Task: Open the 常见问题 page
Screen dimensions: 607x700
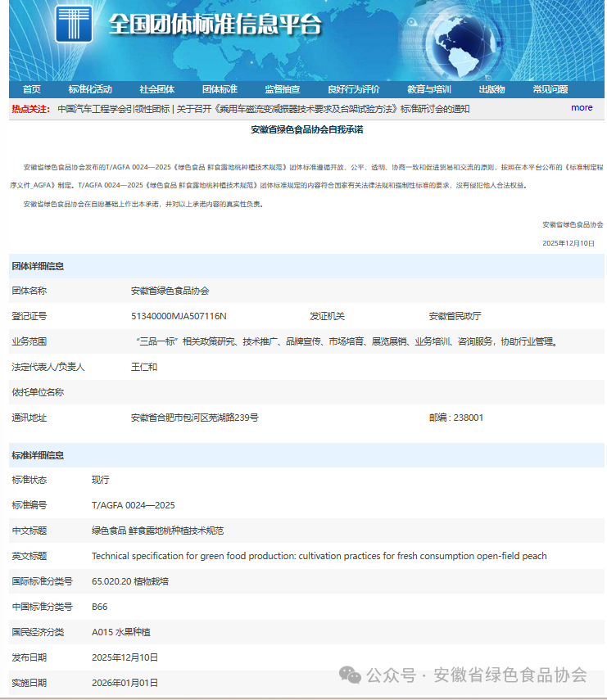Action: tap(550, 89)
